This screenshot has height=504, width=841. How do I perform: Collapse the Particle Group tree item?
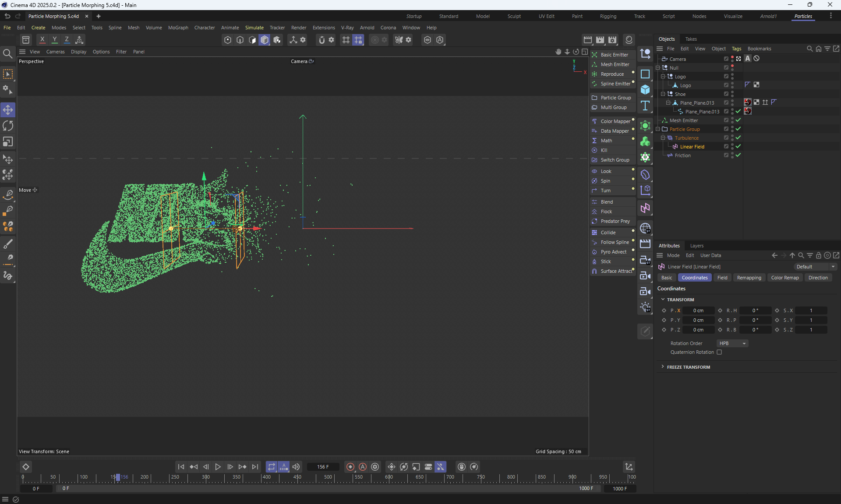(x=658, y=129)
